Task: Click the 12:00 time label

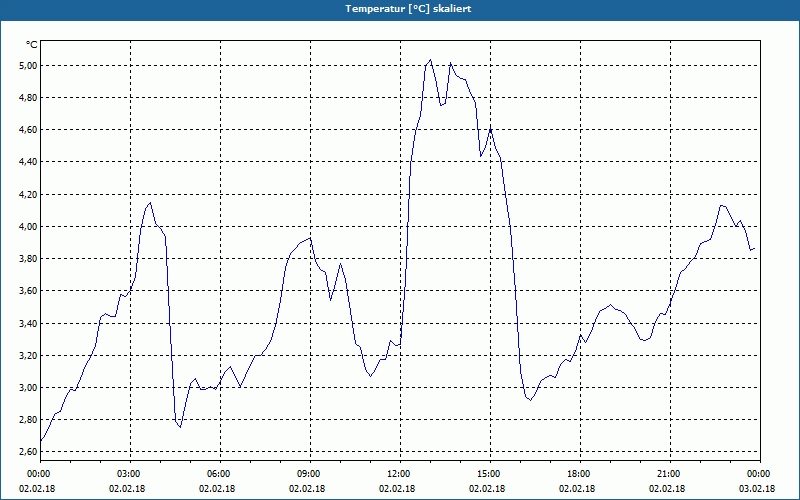Action: 400,474
